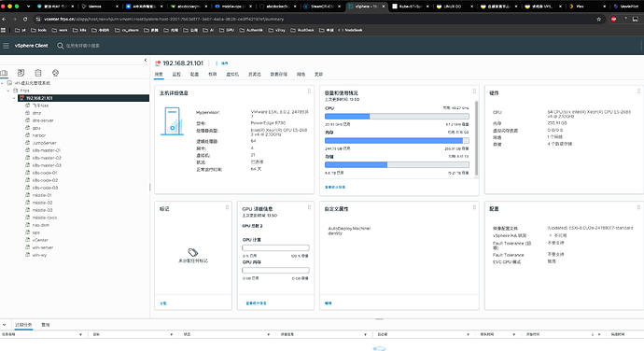Select middle-tools VM in tree
644x351 pixels.
click(45, 218)
